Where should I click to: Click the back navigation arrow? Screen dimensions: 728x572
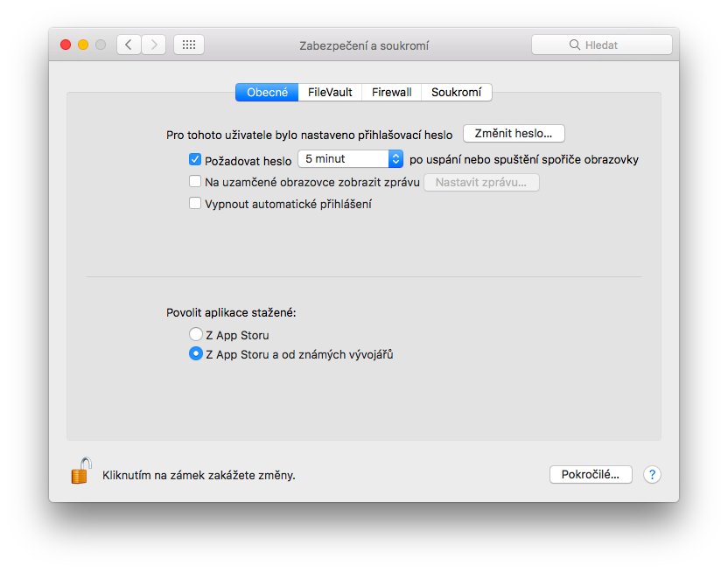128,44
